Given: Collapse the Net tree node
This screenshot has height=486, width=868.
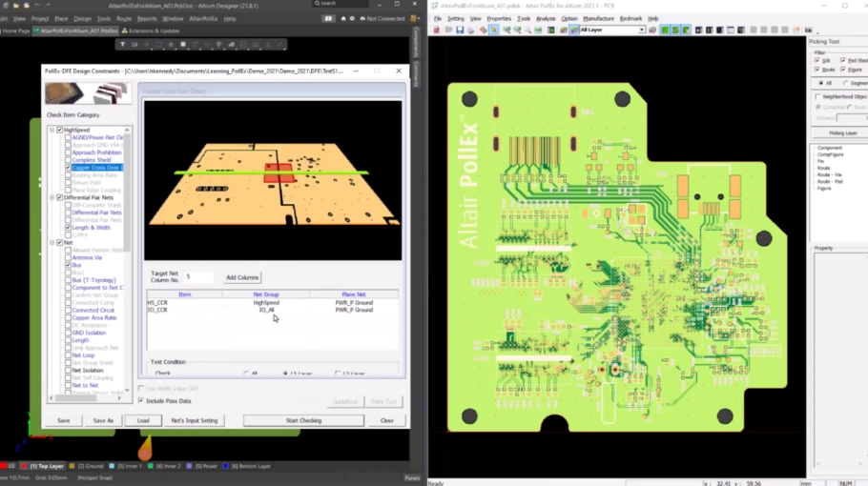Looking at the screenshot, I should (x=52, y=242).
